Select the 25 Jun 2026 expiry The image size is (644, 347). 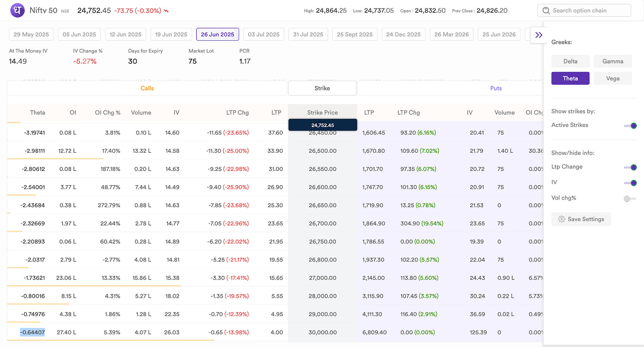[499, 35]
